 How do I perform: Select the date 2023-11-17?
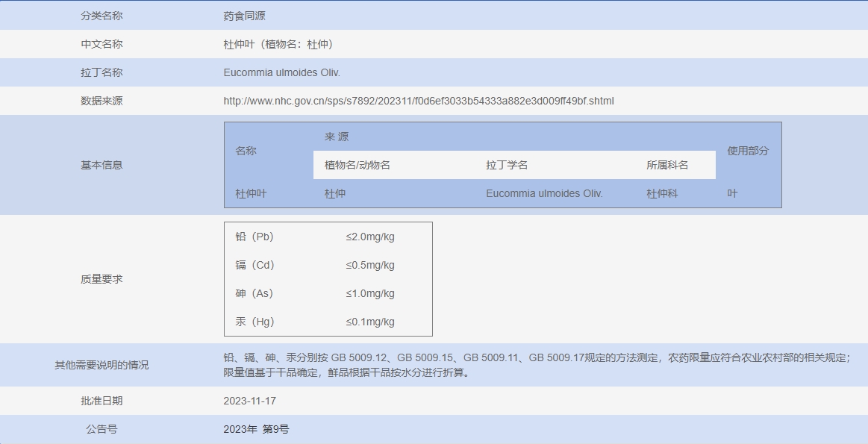click(x=250, y=401)
